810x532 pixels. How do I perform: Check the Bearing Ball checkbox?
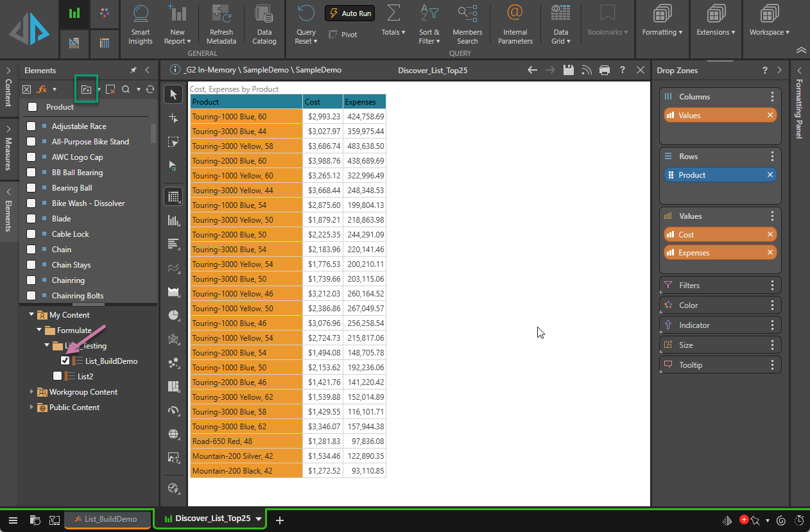click(31, 188)
